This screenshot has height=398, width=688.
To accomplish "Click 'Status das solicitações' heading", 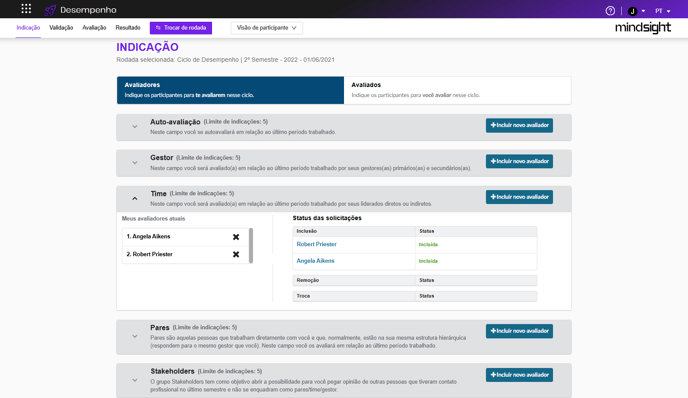I will [327, 218].
